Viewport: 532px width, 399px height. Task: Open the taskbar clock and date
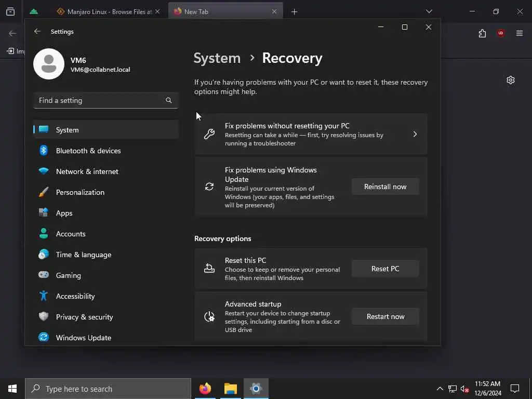pyautogui.click(x=487, y=389)
